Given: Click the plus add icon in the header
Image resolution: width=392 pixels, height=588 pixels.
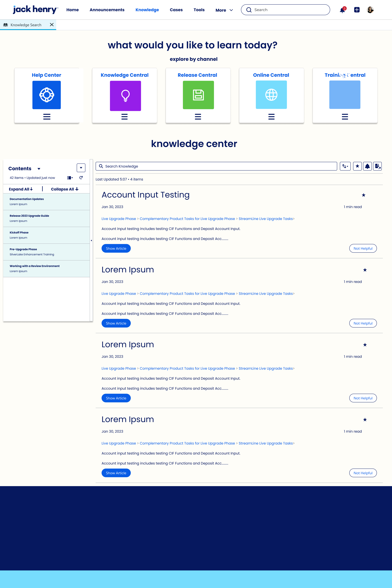Looking at the screenshot, I should pos(357,10).
